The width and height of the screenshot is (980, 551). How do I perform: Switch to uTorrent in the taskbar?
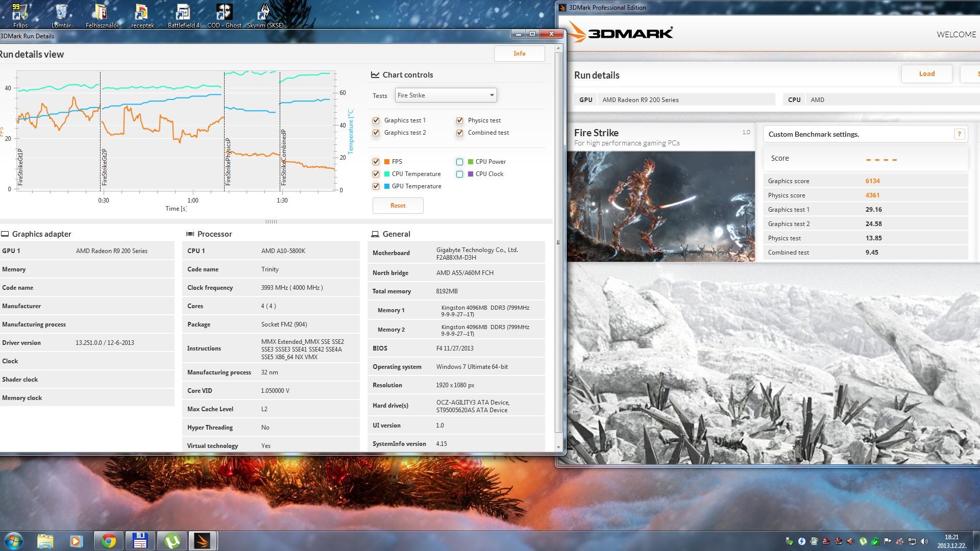(171, 541)
